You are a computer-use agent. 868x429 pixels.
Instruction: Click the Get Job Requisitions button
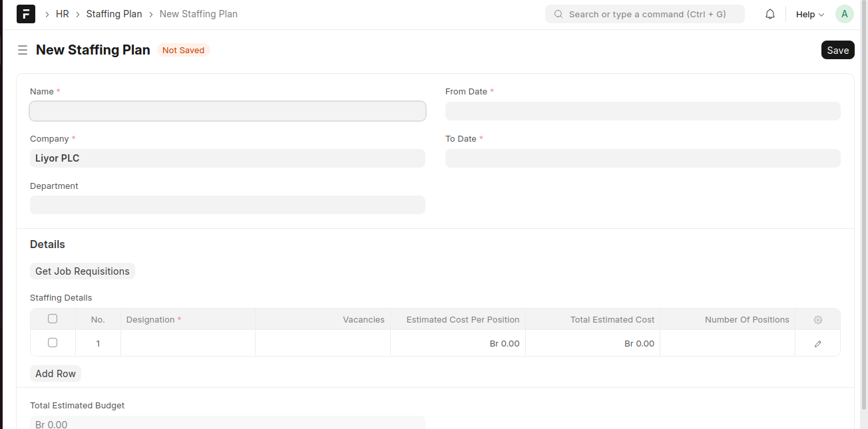(x=83, y=271)
